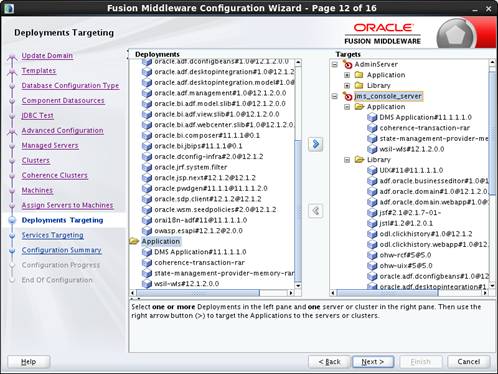Screen dimensions: 498x374
Task: Select oracle.jsp.next#12.1.2@12.1.2 deployment
Action: pos(205,178)
